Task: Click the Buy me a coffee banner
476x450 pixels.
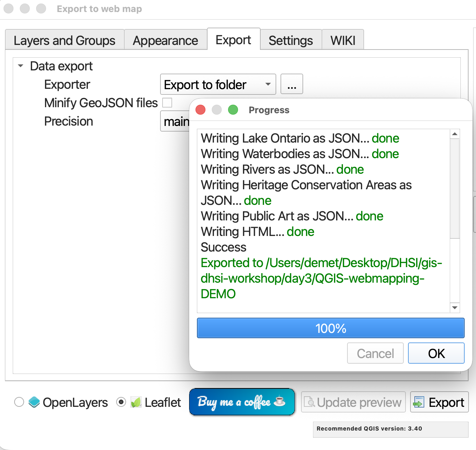Action: coord(242,402)
